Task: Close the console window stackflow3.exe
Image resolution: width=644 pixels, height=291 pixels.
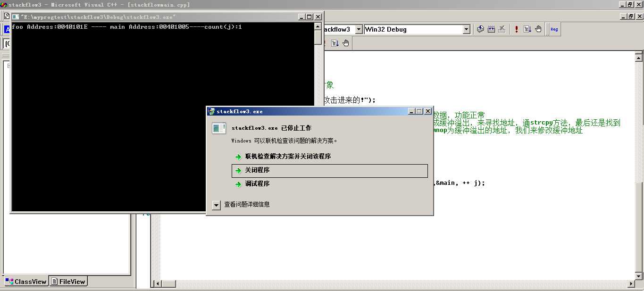Action: pos(318,17)
